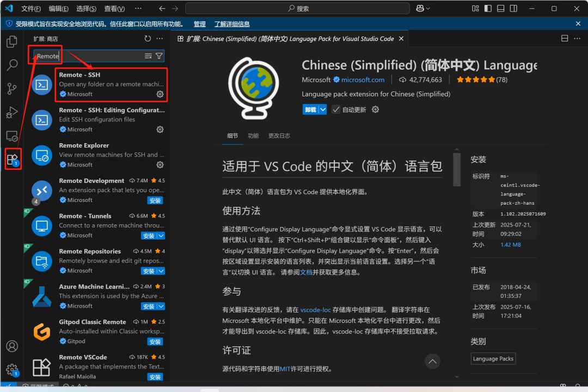Open the Manage gear in activity bar
This screenshot has height=392, width=588.
12,370
